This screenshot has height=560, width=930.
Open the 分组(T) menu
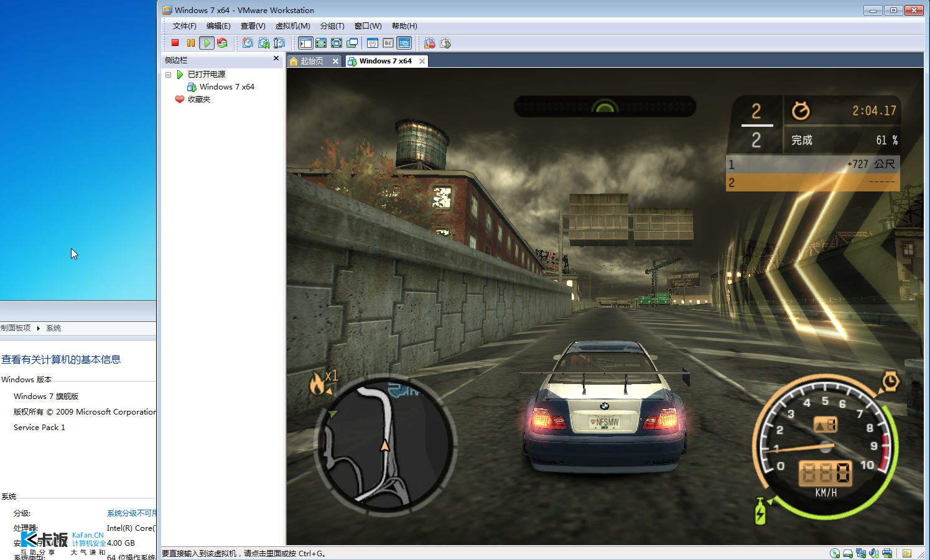tap(332, 26)
